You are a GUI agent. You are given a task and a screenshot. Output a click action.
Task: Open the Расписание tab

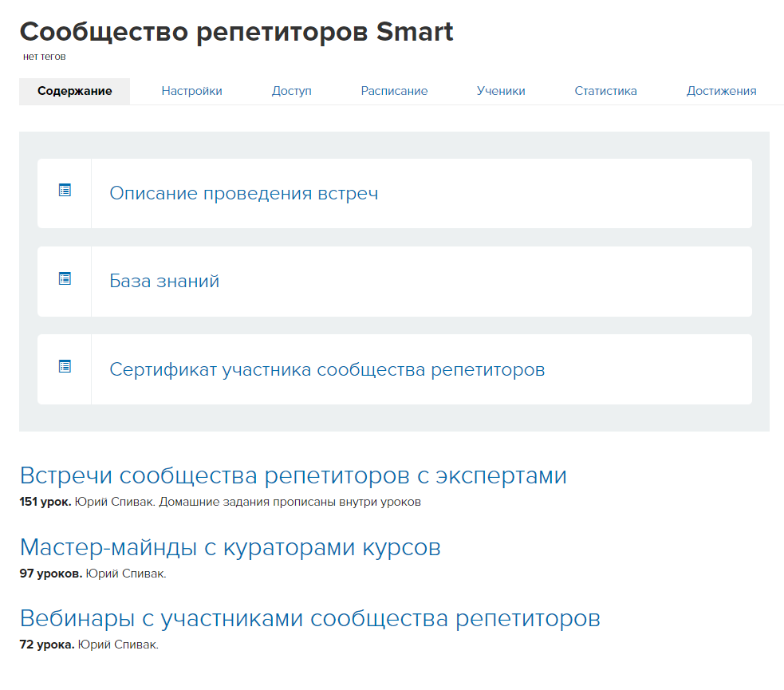pyautogui.click(x=394, y=91)
